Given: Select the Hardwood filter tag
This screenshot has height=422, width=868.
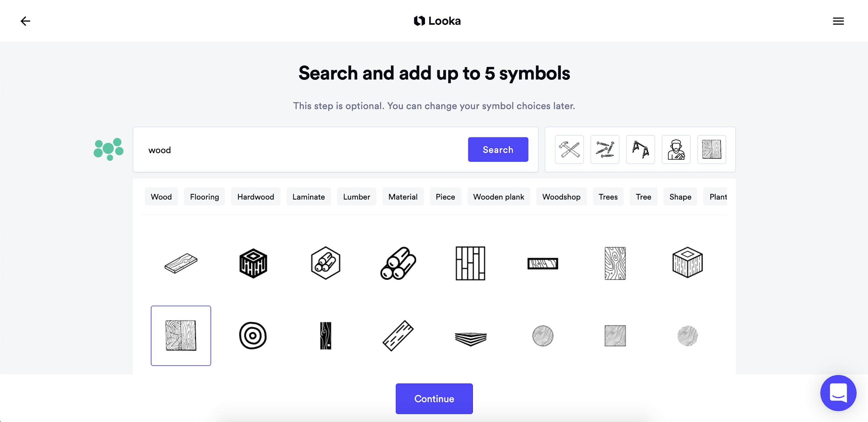Looking at the screenshot, I should (x=256, y=196).
